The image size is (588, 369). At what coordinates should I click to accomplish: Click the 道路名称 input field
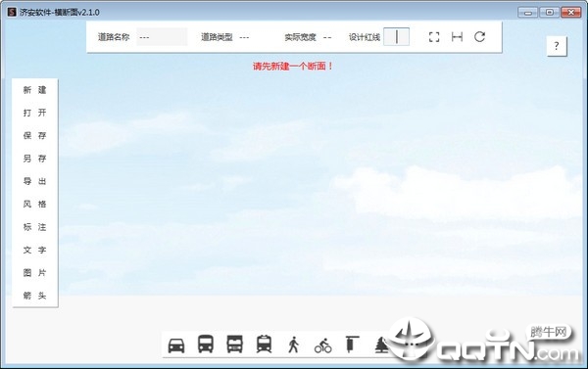[162, 37]
